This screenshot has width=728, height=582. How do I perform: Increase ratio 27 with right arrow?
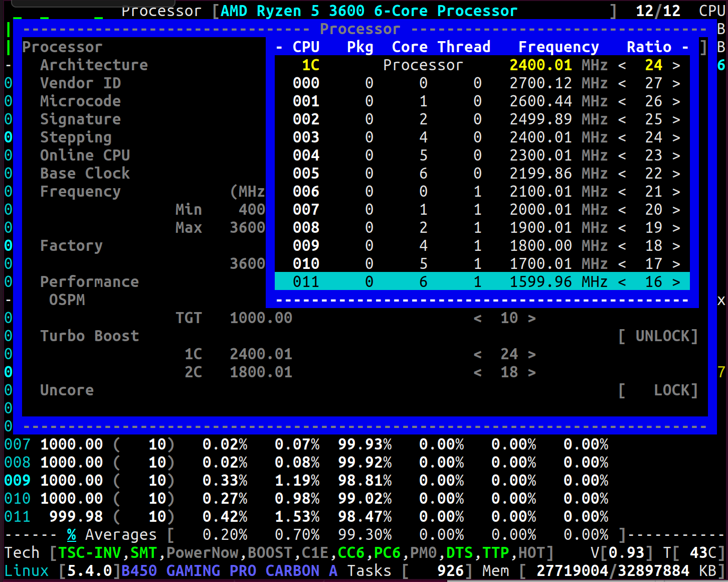pyautogui.click(x=676, y=83)
